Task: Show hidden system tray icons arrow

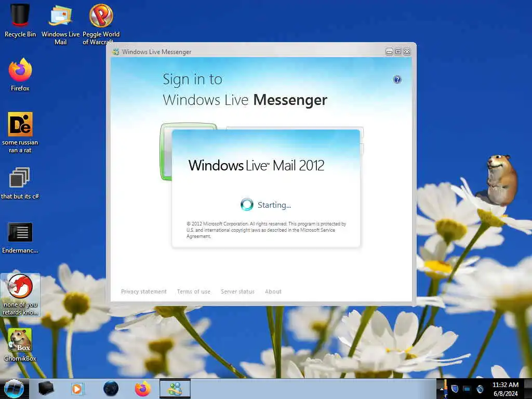Action: tap(442, 389)
